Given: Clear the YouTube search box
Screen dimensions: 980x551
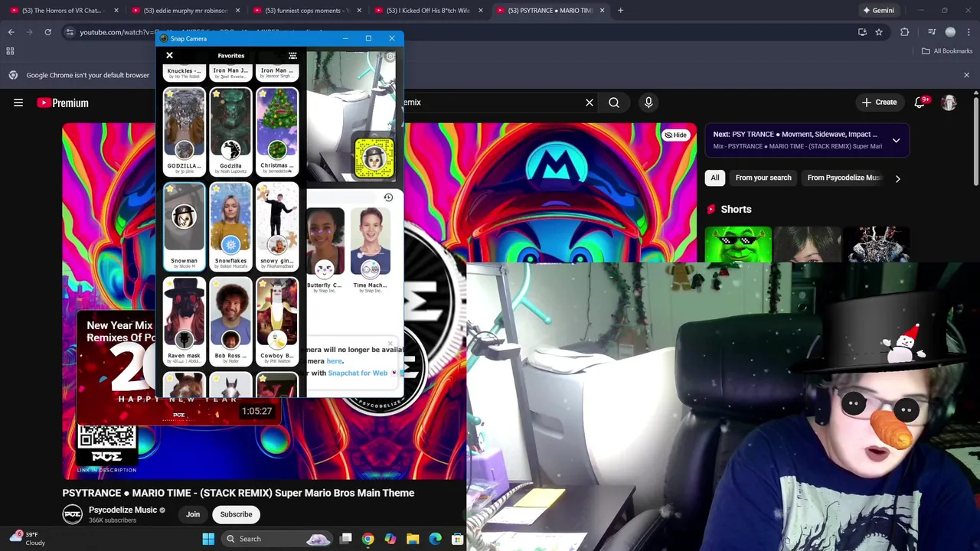Looking at the screenshot, I should coord(590,102).
